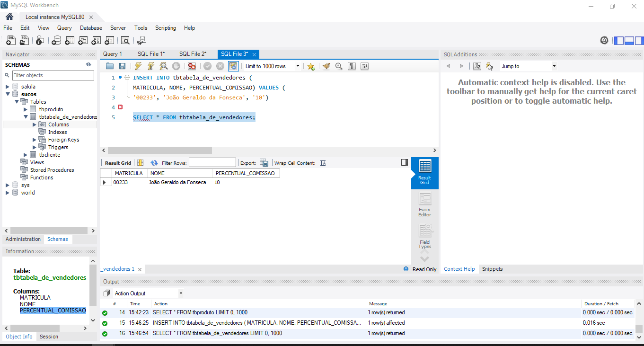
Task: Click the Filter Rows input box
Action: 212,163
